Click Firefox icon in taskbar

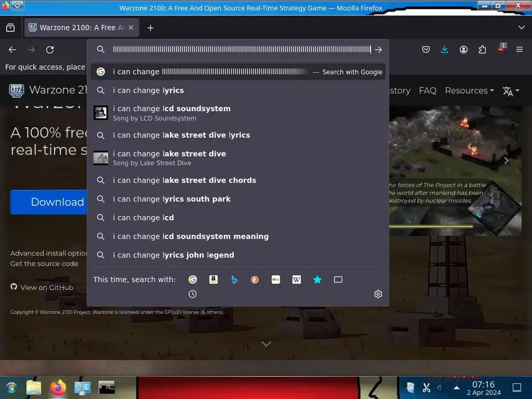click(58, 388)
